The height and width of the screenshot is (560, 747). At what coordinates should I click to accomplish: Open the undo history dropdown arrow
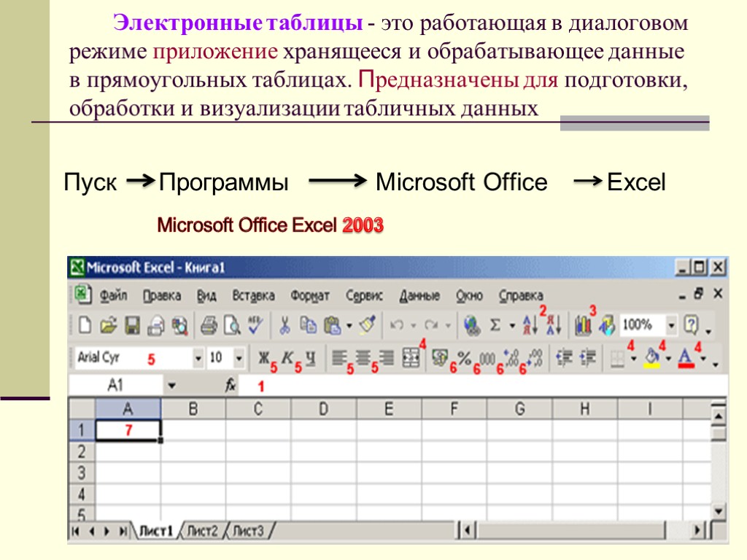tap(414, 326)
